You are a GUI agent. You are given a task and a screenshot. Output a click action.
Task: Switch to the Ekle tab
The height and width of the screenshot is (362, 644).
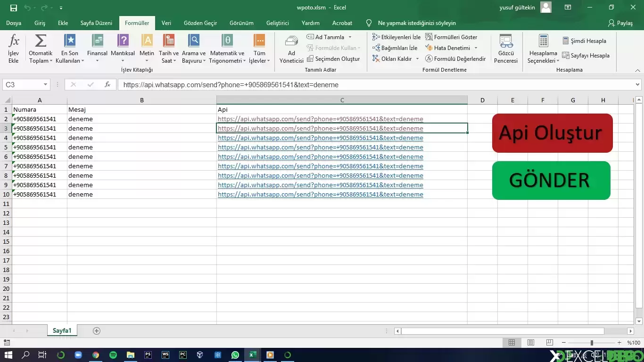pos(63,23)
